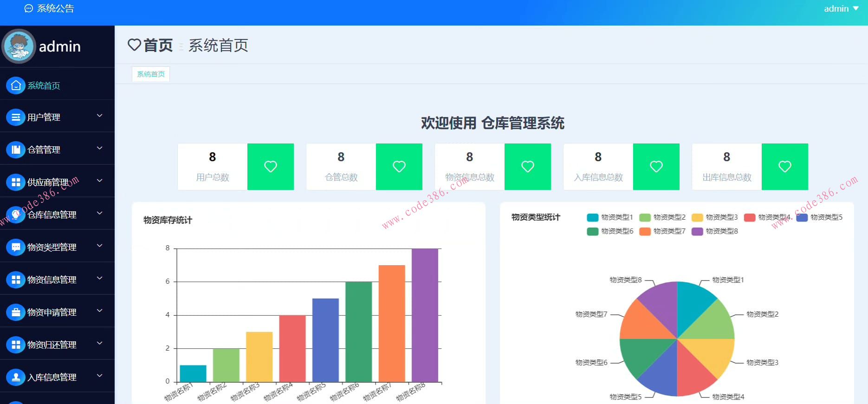Open the admin dropdown in top right

point(841,9)
